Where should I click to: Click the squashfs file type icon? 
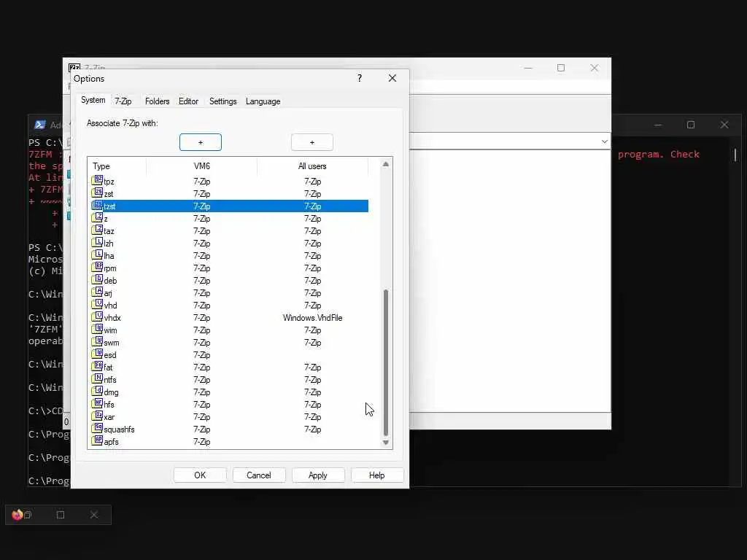click(x=97, y=428)
